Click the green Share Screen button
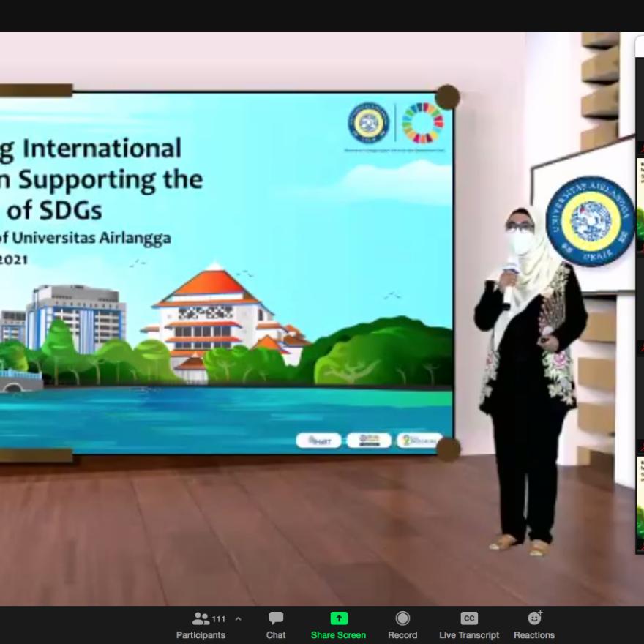 coord(338,626)
